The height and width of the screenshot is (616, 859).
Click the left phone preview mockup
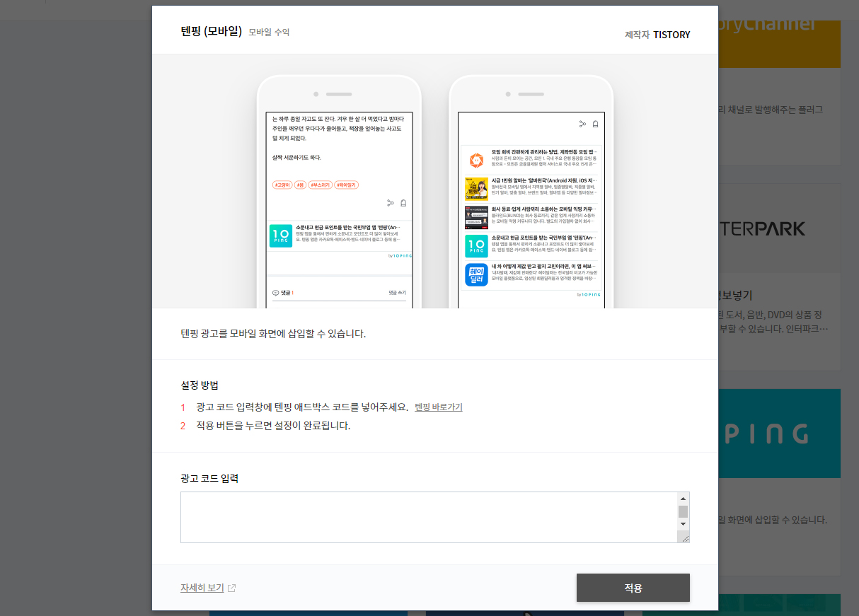coord(339,192)
